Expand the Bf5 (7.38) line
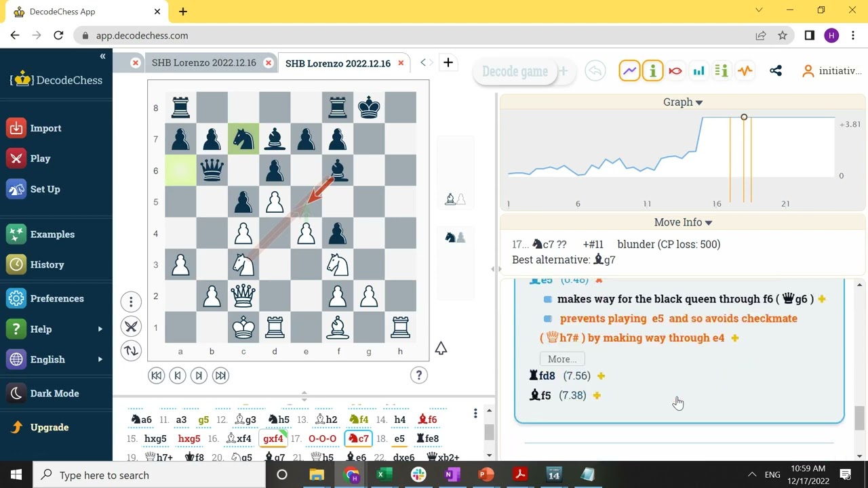 597,396
